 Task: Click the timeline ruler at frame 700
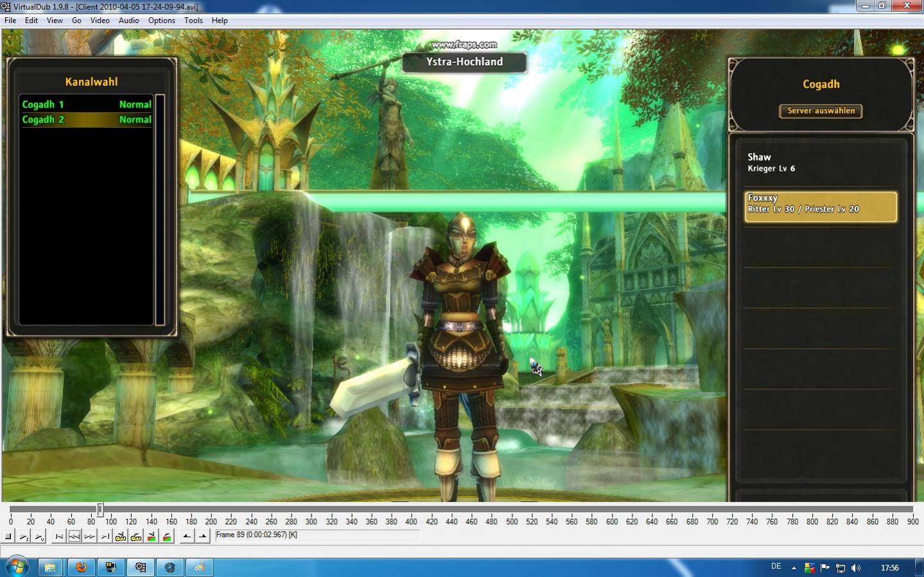[x=712, y=522]
